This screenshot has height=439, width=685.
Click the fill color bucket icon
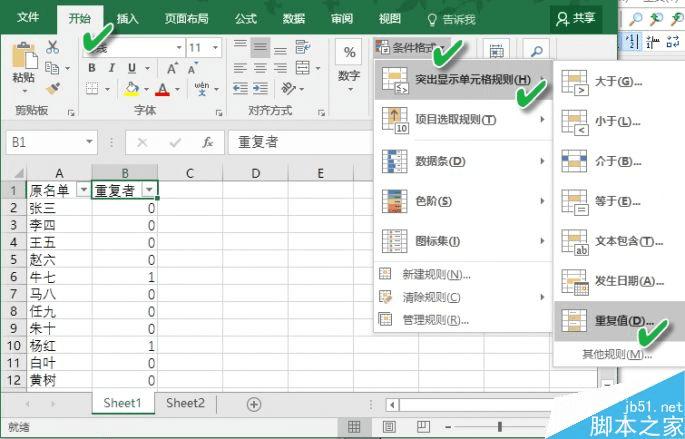tap(131, 89)
